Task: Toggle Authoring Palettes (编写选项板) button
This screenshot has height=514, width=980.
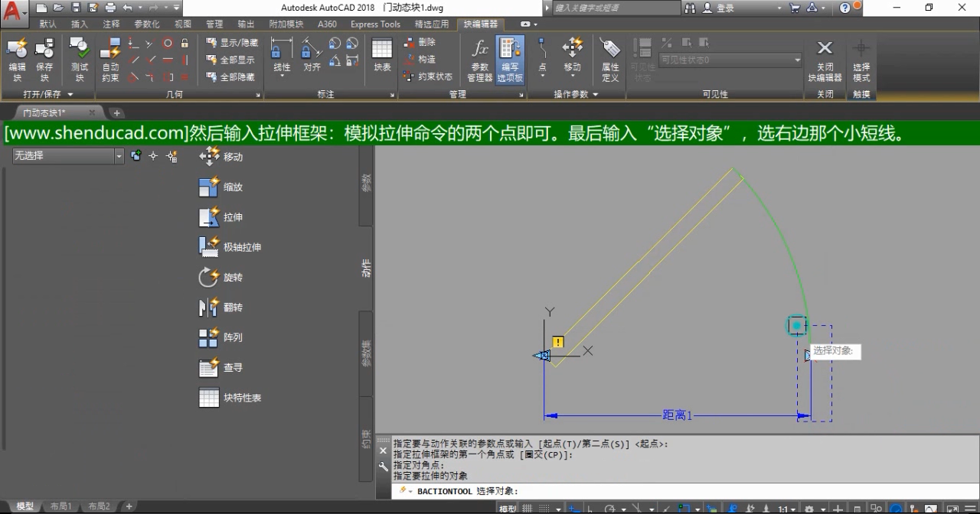Action: 510,60
